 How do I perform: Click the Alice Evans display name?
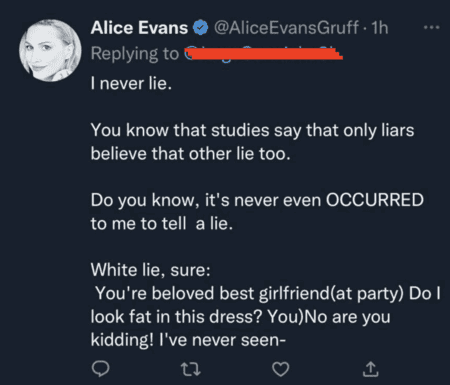[139, 28]
